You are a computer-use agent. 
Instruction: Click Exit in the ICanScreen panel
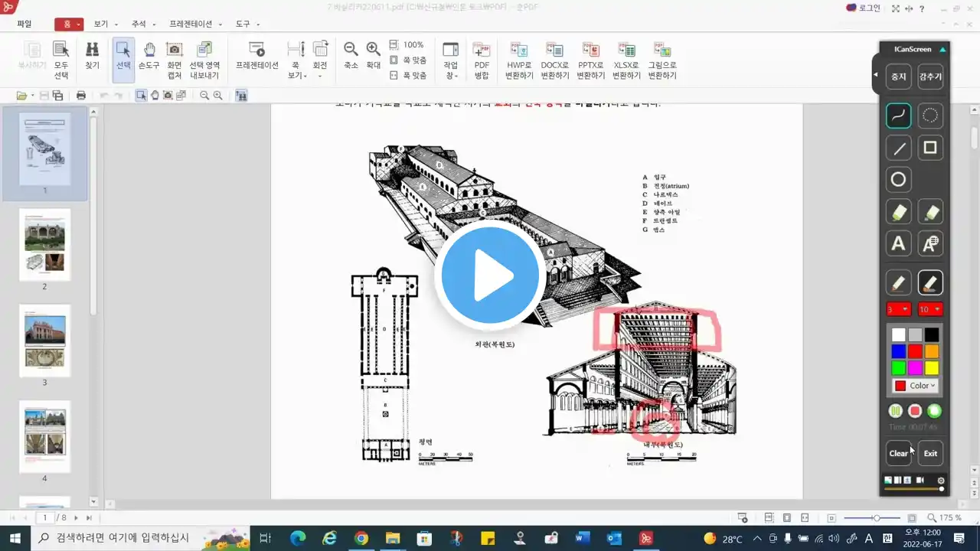pyautogui.click(x=930, y=453)
